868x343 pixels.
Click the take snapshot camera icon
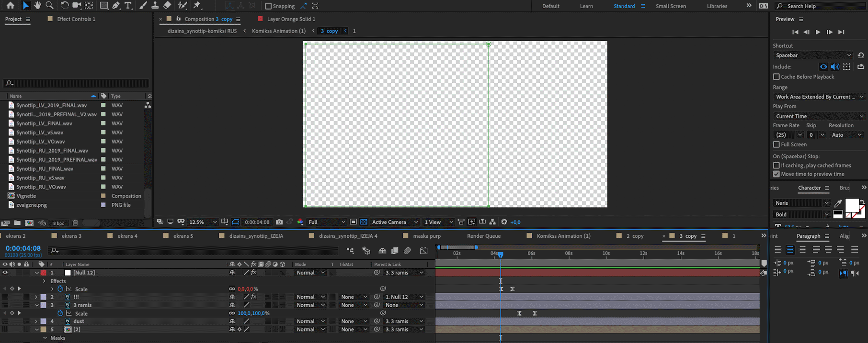[x=279, y=222]
